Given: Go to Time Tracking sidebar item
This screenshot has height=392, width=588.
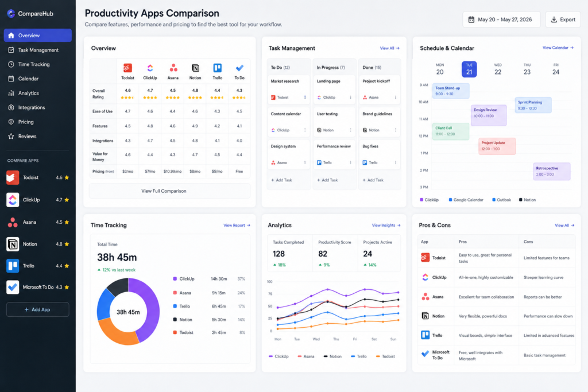Looking at the screenshot, I should 37,64.
